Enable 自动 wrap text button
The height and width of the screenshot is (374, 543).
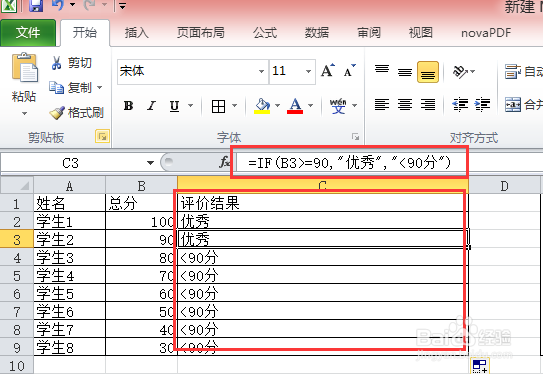click(x=523, y=72)
